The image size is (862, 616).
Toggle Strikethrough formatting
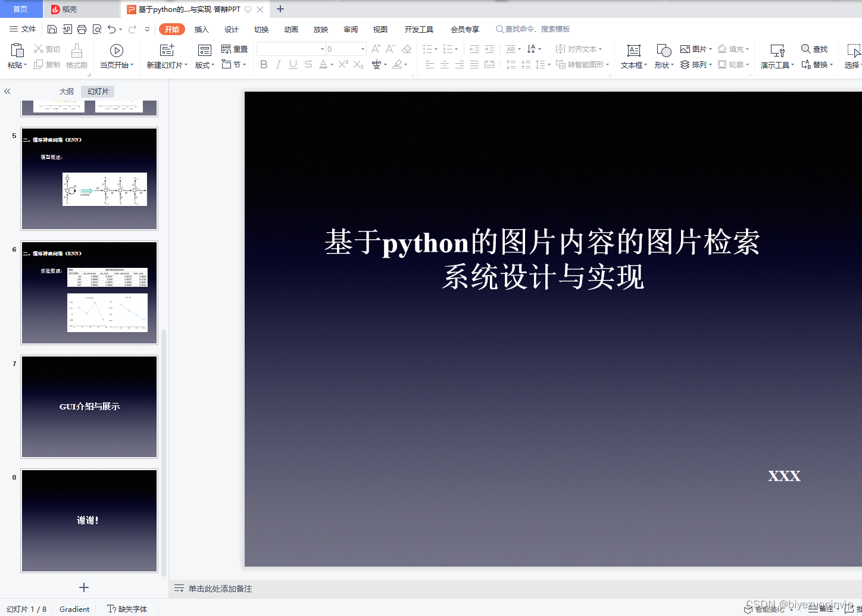[x=308, y=64]
